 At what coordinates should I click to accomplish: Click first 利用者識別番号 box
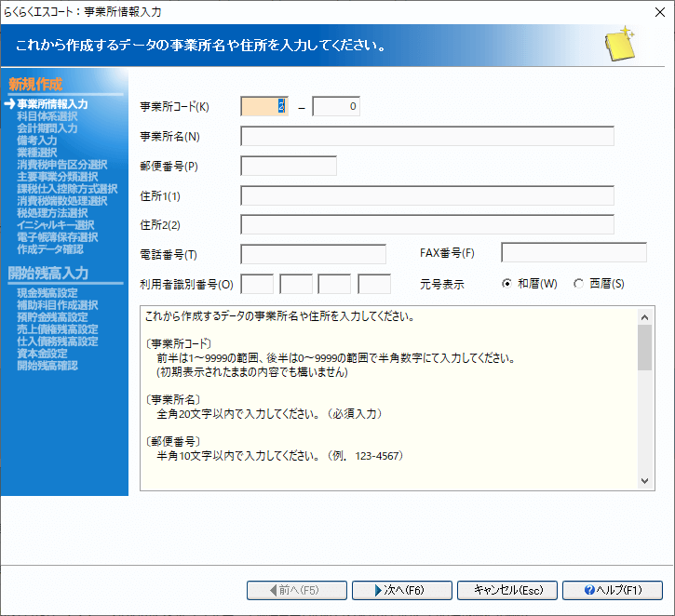point(257,283)
